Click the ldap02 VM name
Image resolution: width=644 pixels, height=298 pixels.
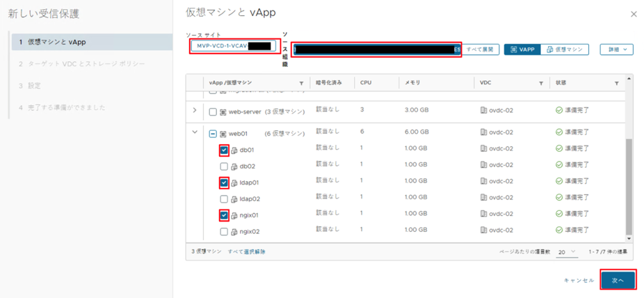(250, 199)
